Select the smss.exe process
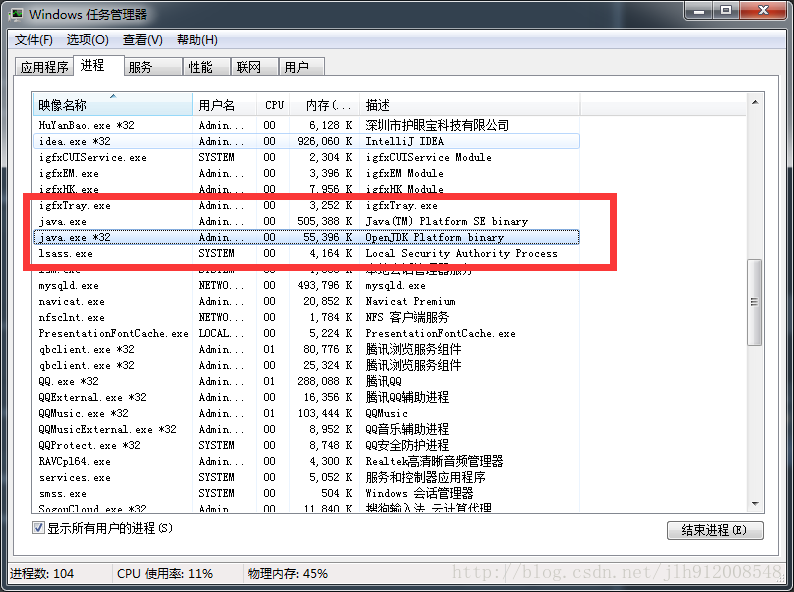 306,493
